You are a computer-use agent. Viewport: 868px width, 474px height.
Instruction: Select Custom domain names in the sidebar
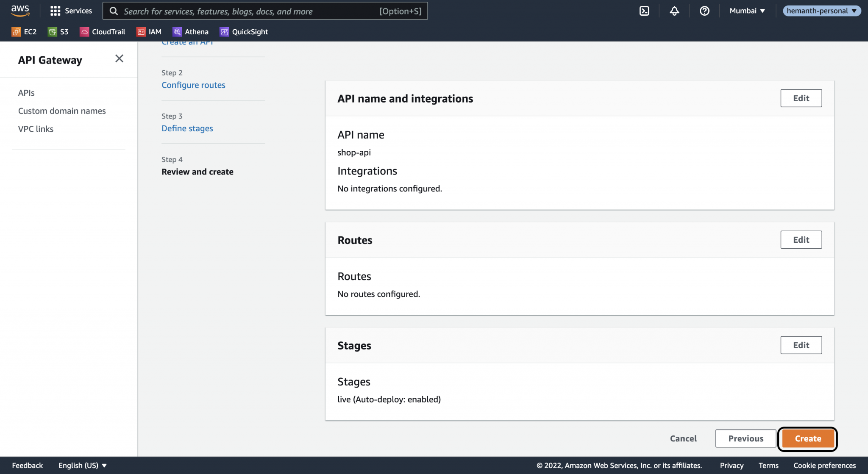click(62, 111)
